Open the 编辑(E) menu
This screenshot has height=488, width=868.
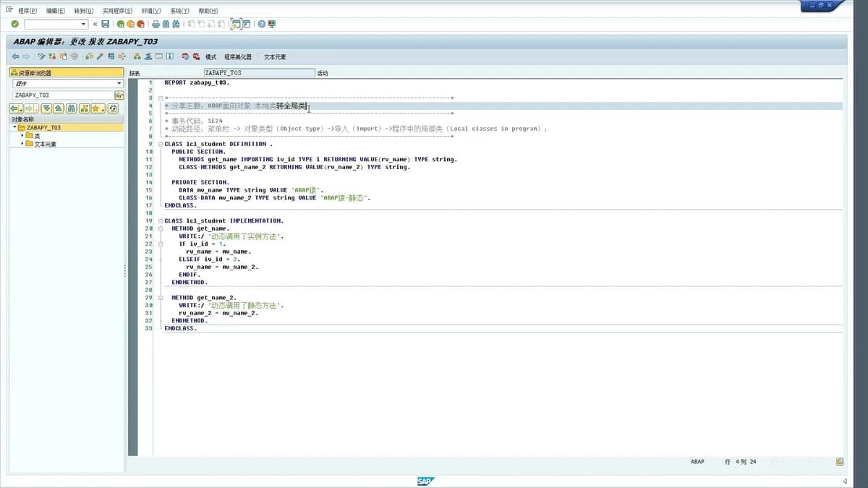point(55,11)
